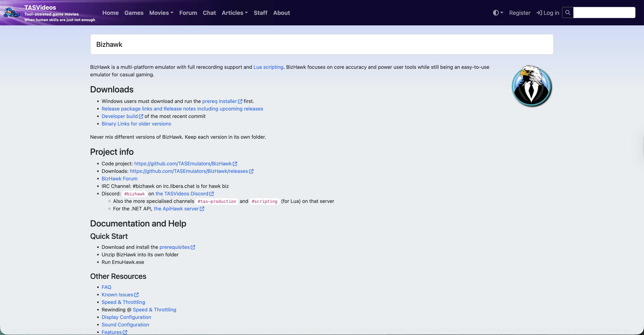Open the Games navigation item
Viewport: 644px width, 335px height.
coord(134,13)
